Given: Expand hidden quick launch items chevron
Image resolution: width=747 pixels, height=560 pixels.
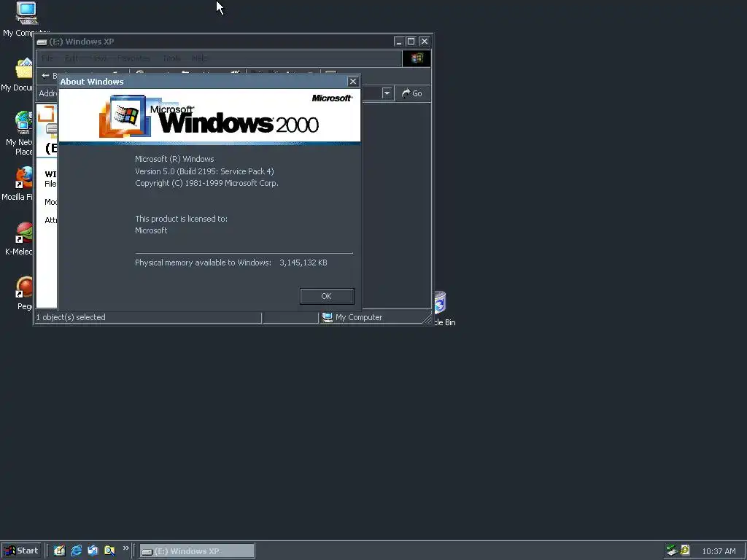Looking at the screenshot, I should tap(125, 548).
